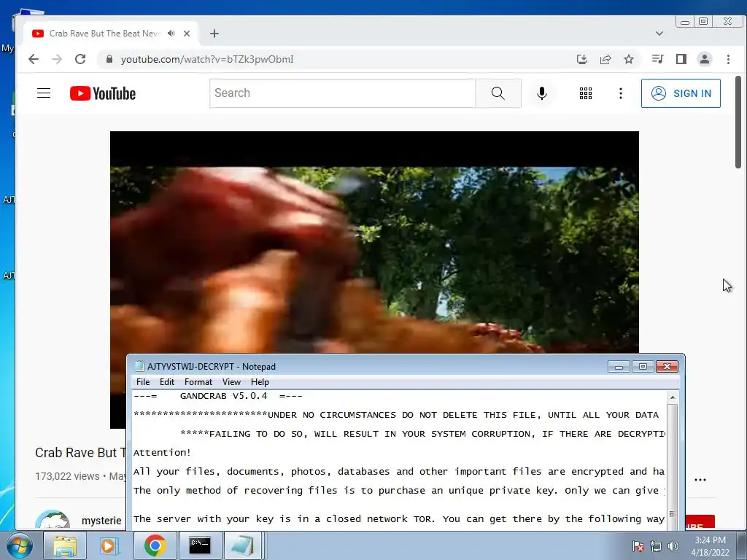Click the youtube.com address bar URL
Image resolution: width=747 pixels, height=560 pixels.
[206, 59]
